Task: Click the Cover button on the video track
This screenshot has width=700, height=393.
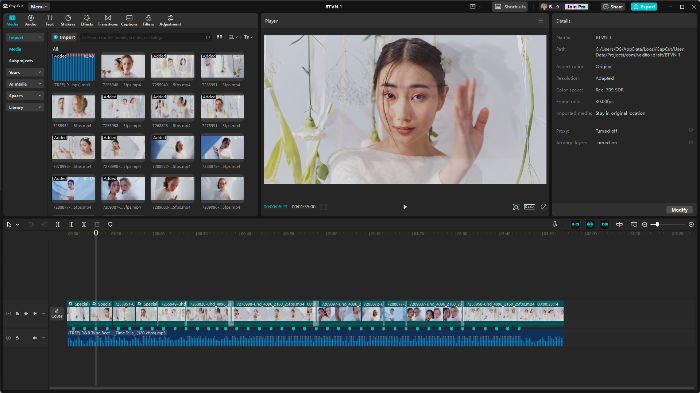Action: 57,314
